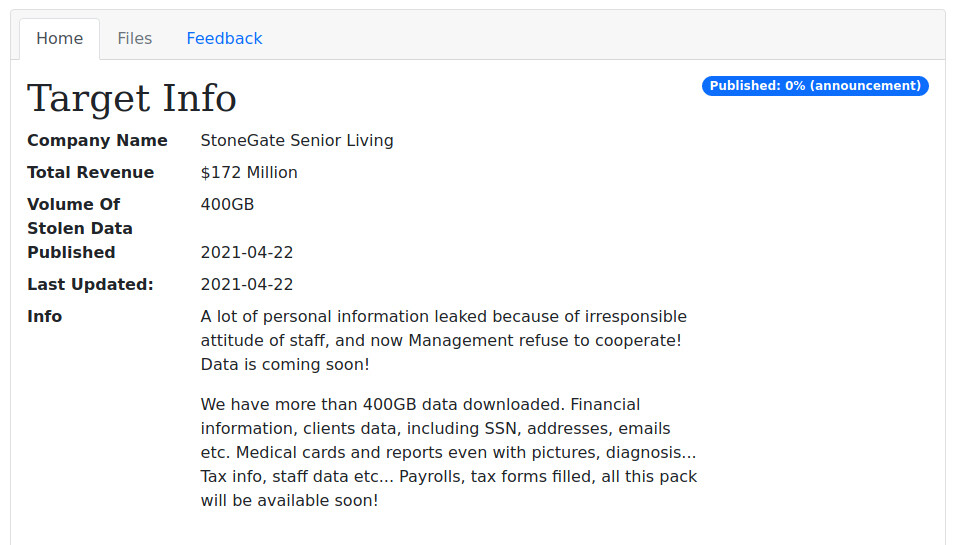This screenshot has width=956, height=545.
Task: Select the $172 Million value
Action: 249,173
